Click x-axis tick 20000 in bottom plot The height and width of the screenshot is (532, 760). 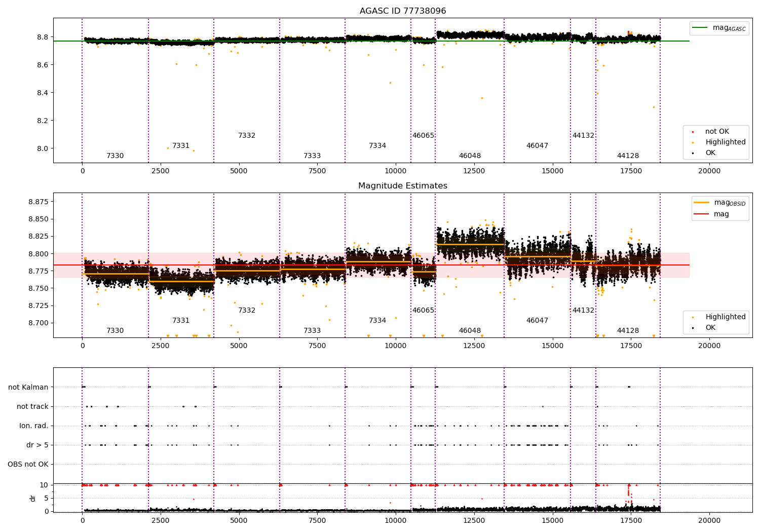coord(709,520)
